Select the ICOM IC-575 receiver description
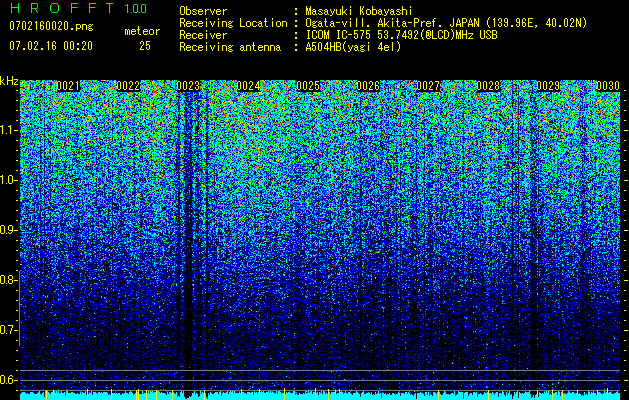Viewport: 629px width, 400px height. click(401, 35)
